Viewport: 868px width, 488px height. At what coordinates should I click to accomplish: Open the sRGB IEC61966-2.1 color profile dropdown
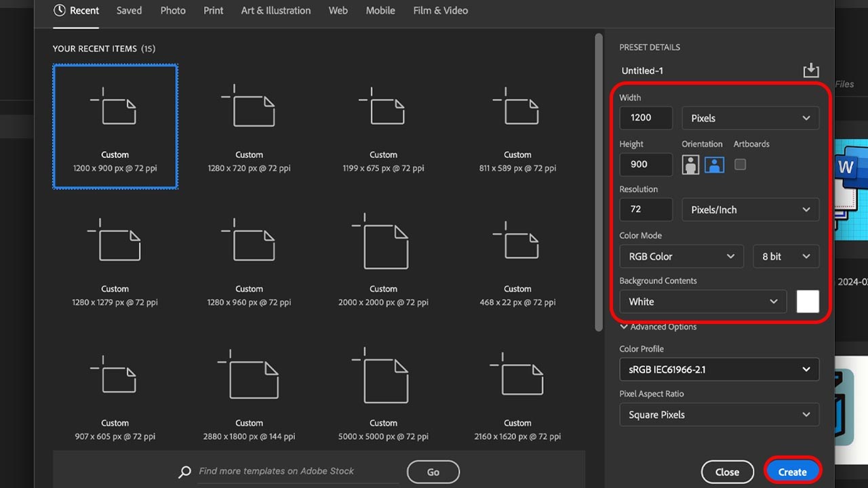coord(719,369)
